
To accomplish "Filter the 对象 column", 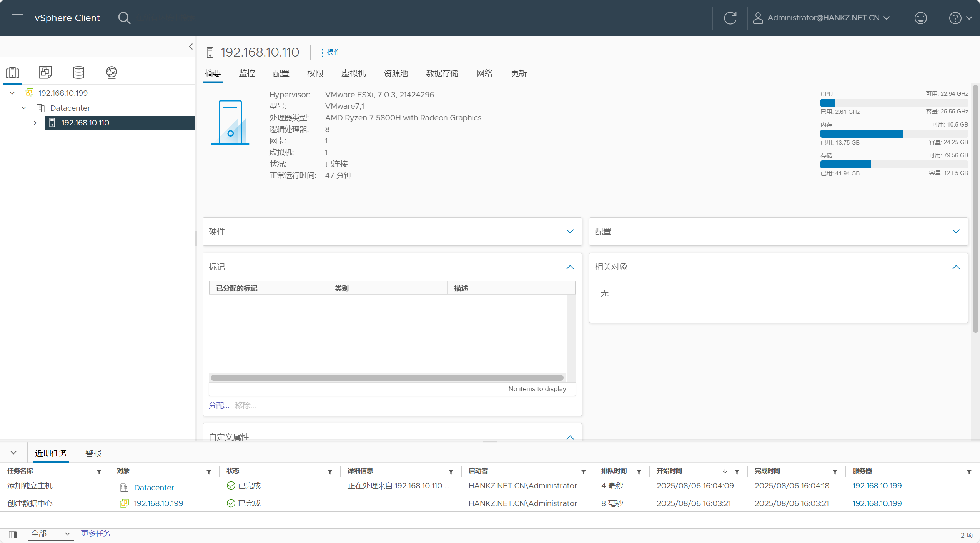I will [x=209, y=471].
